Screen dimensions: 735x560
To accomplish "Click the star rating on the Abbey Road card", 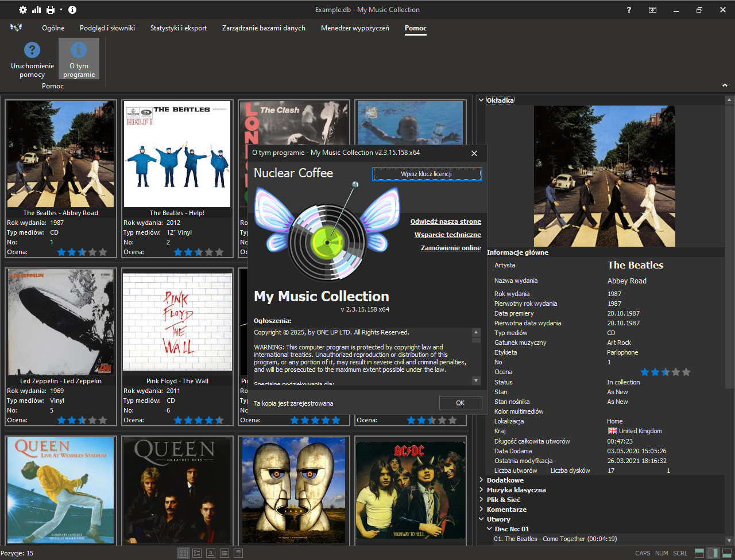I will (x=82, y=252).
